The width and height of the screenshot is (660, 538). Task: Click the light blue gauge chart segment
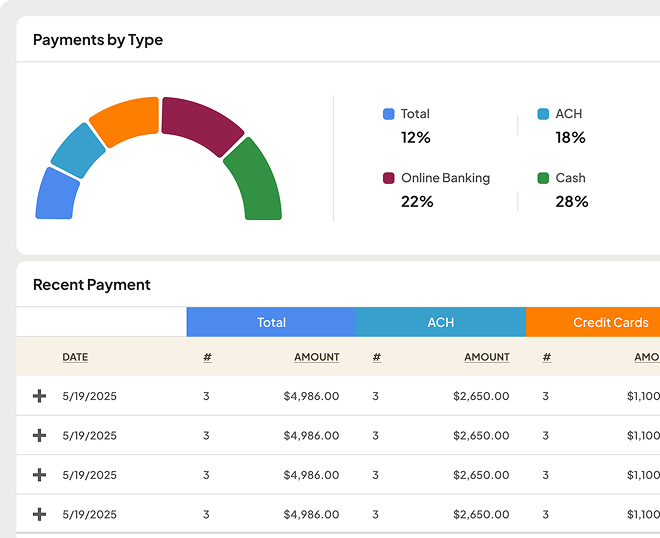pos(78,151)
